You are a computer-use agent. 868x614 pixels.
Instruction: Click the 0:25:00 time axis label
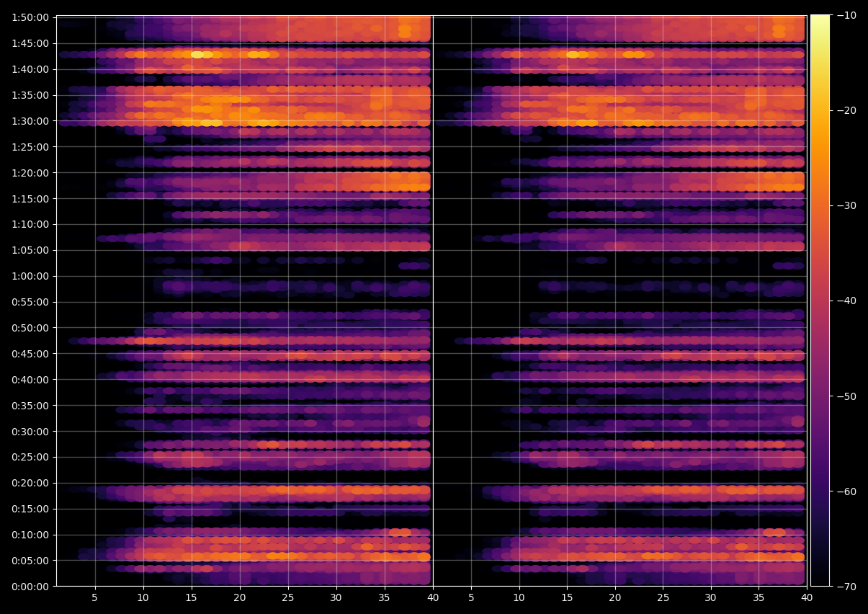pos(30,457)
